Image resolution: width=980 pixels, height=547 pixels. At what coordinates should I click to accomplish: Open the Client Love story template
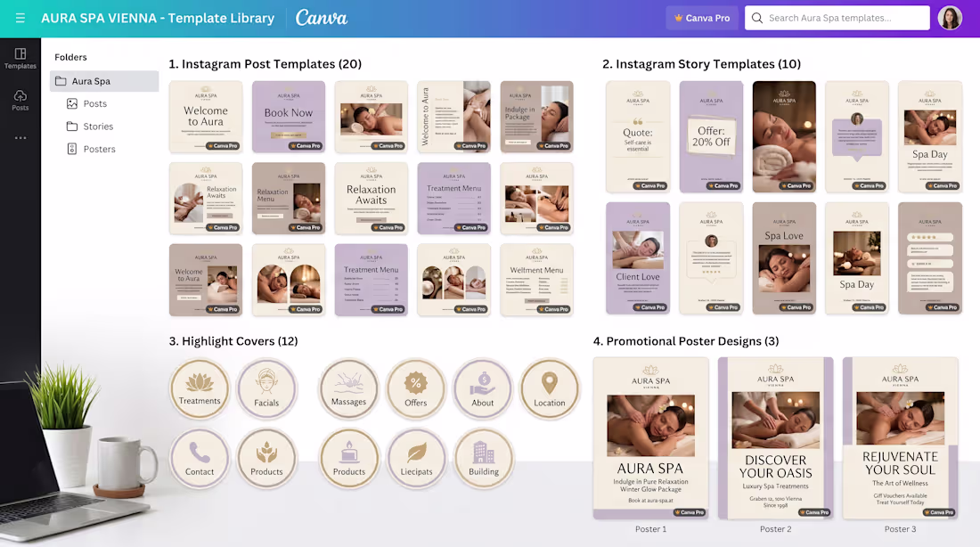(x=638, y=257)
